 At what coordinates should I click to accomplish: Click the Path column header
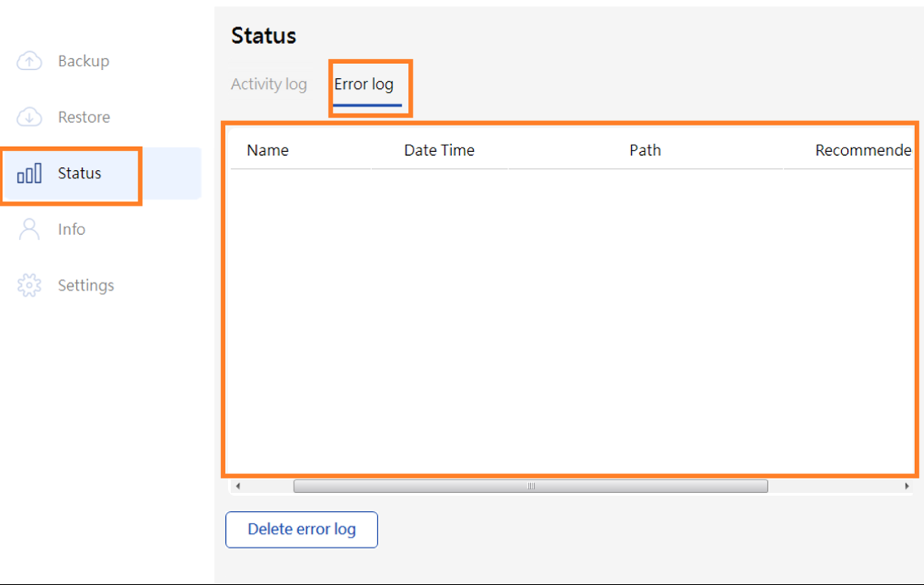tap(645, 150)
